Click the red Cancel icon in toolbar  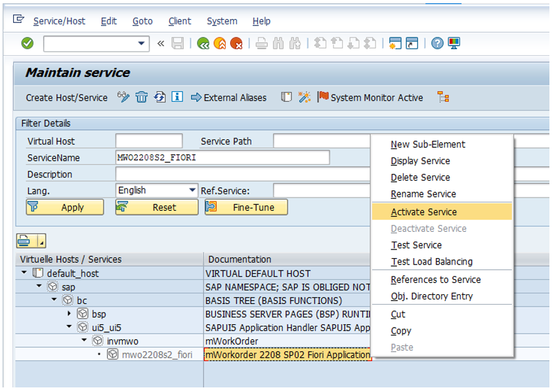[x=236, y=43]
